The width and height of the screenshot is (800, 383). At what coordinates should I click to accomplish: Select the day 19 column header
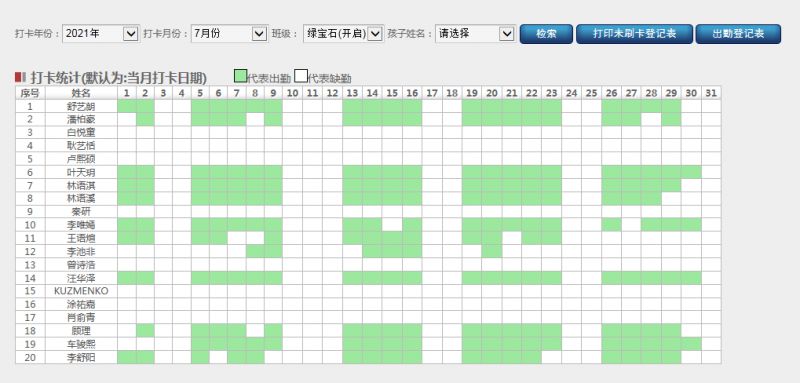click(x=472, y=93)
